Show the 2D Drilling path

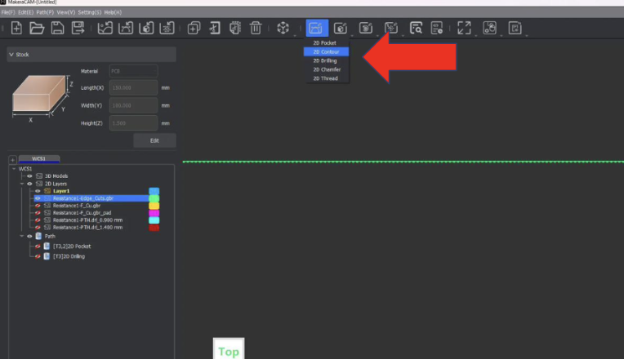[x=38, y=256]
